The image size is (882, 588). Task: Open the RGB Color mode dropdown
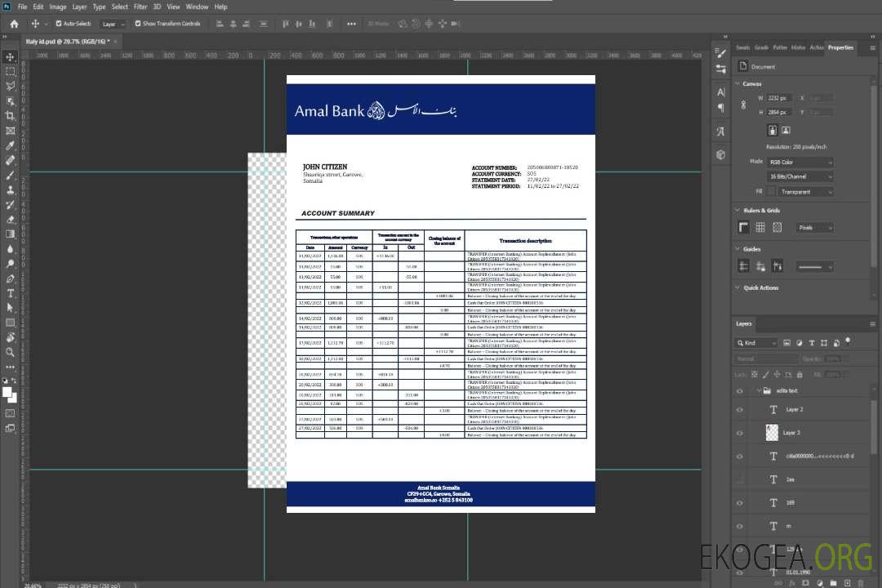coord(800,163)
